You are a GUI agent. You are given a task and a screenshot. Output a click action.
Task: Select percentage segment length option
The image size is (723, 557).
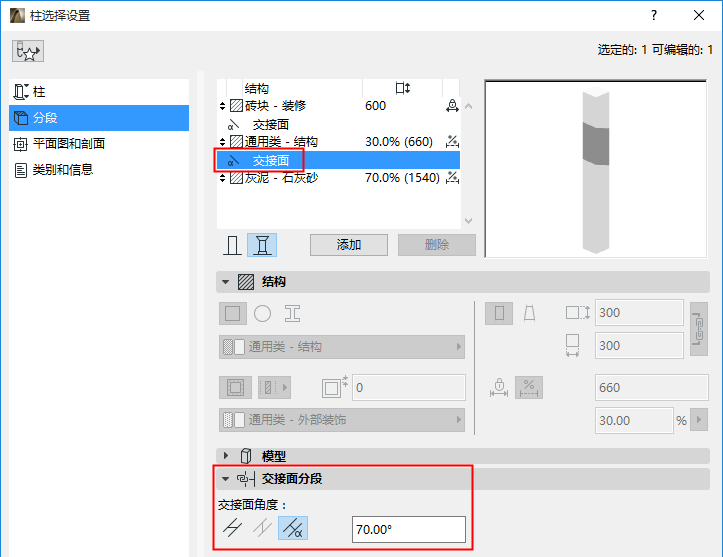(529, 387)
